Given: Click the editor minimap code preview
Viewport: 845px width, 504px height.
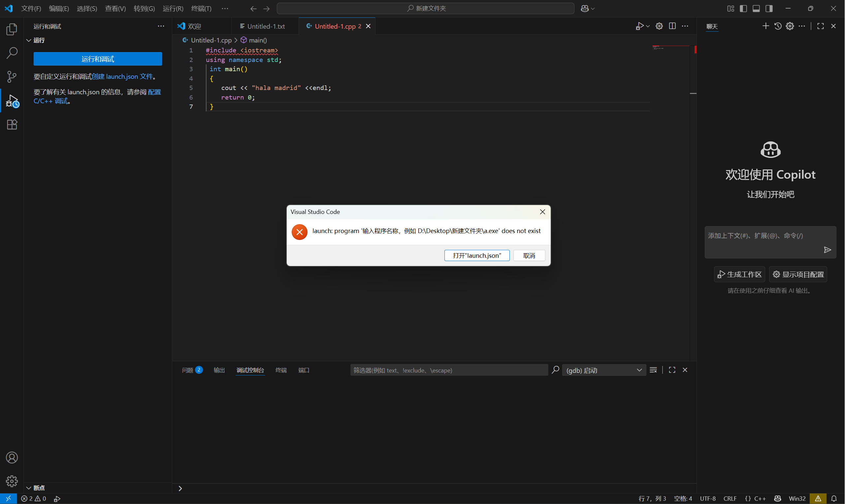Looking at the screenshot, I should tap(658, 48).
